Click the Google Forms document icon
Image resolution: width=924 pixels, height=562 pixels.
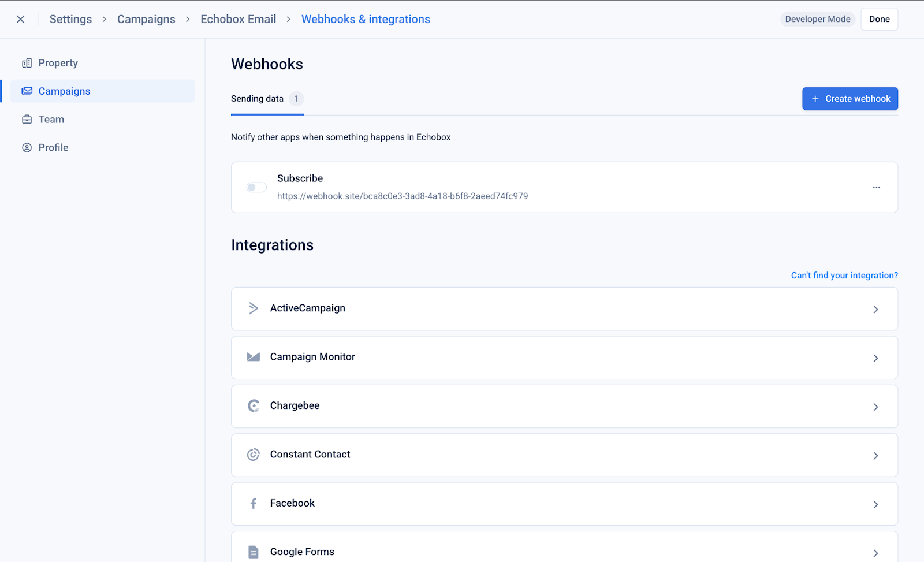click(253, 552)
